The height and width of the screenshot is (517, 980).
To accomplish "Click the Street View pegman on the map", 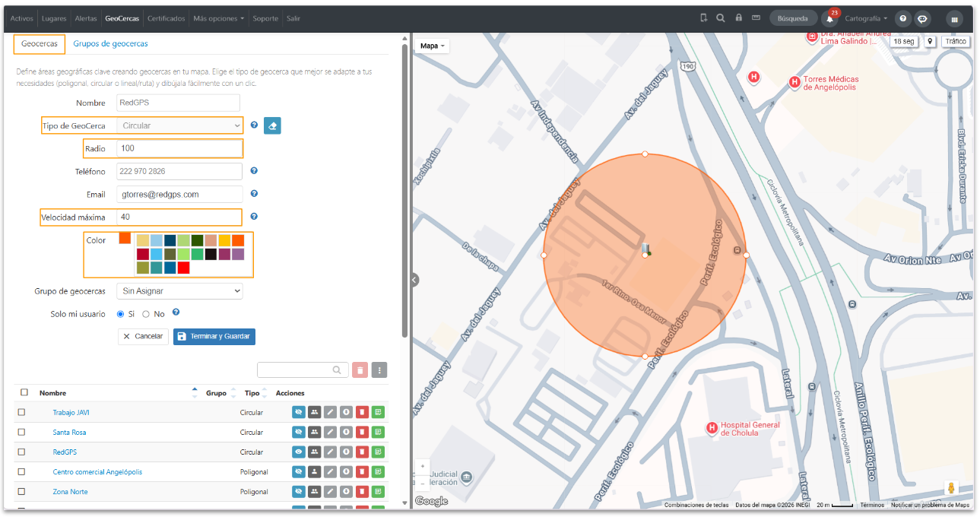I will coord(951,488).
